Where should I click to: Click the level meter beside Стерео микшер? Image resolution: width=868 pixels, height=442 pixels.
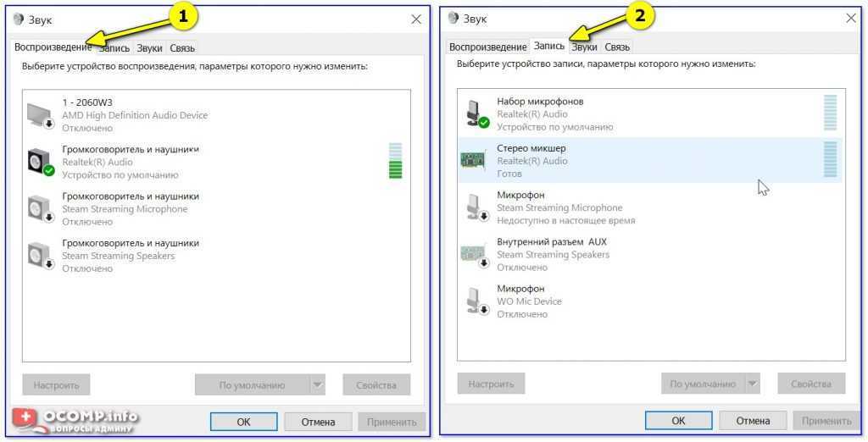tap(831, 159)
